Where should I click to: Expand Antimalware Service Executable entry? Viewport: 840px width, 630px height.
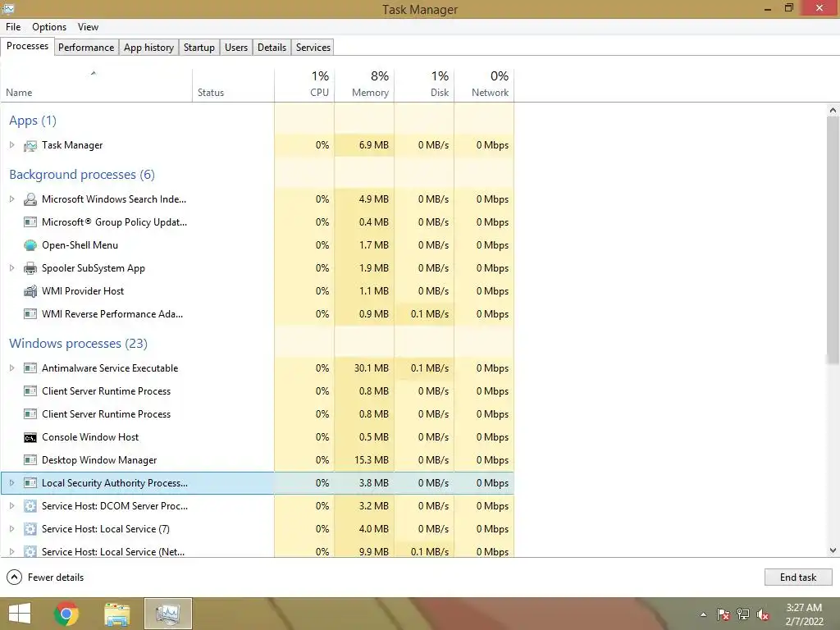coord(11,368)
